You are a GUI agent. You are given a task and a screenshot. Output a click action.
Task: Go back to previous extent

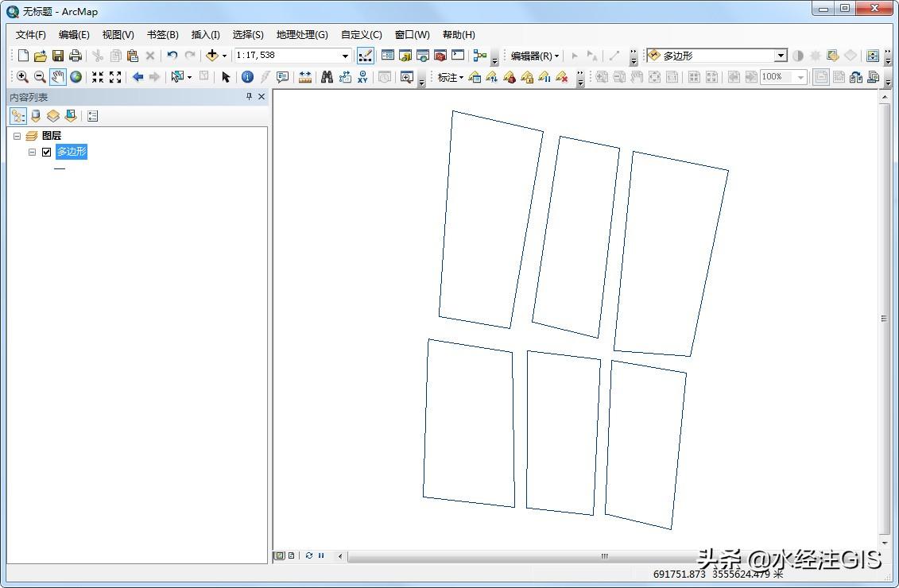[x=138, y=77]
